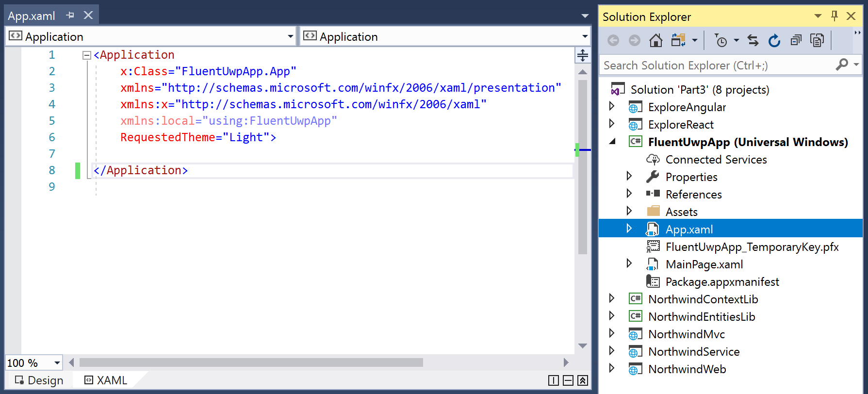Click the Collapse All icon

[796, 40]
